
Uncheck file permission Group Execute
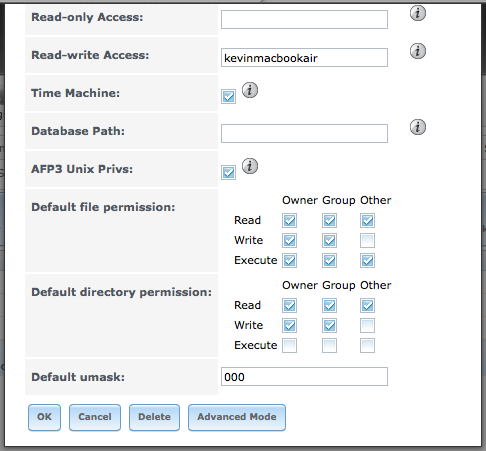(329, 260)
